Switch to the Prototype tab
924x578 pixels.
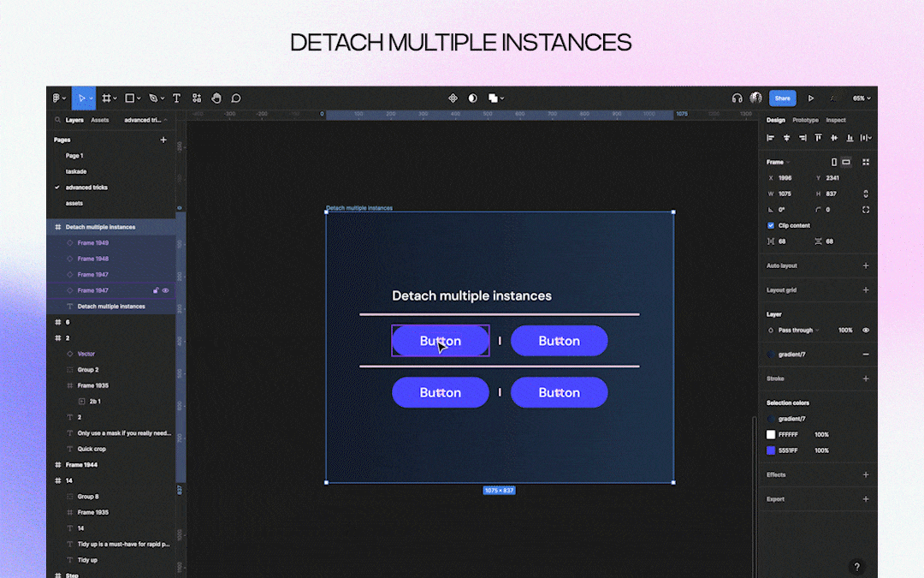805,121
